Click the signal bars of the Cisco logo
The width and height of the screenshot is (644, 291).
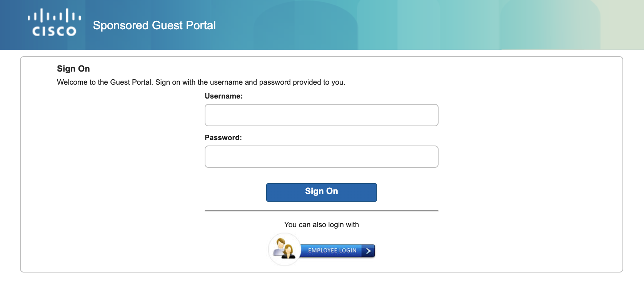point(53,16)
